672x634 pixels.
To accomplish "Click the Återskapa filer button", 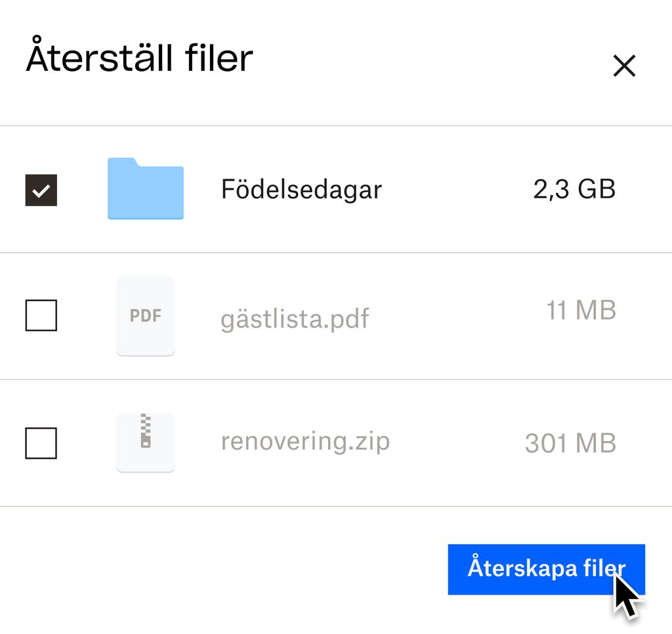I will 547,568.
